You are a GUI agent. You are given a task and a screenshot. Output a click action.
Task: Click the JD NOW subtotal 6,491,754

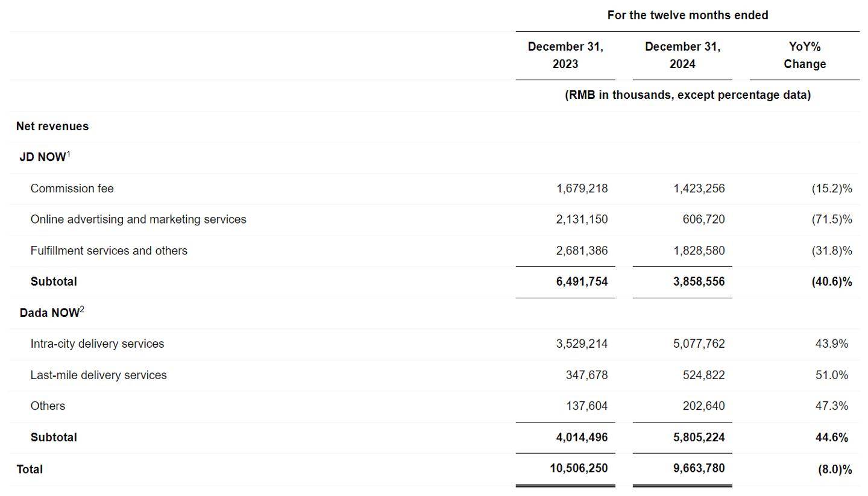tap(582, 281)
